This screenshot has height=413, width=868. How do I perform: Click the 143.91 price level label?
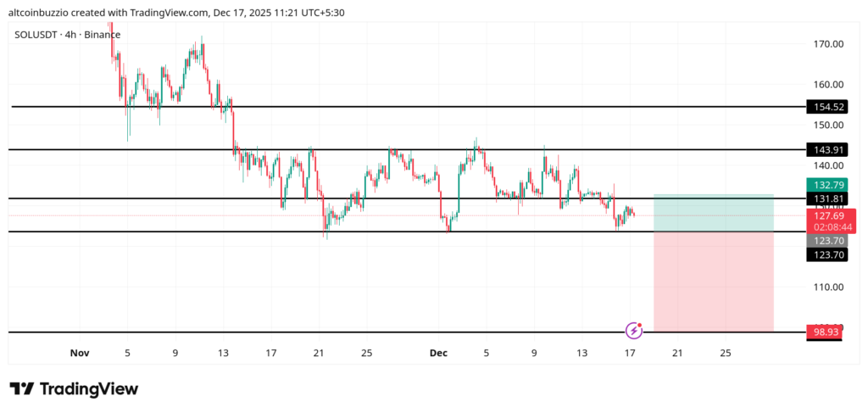click(826, 149)
